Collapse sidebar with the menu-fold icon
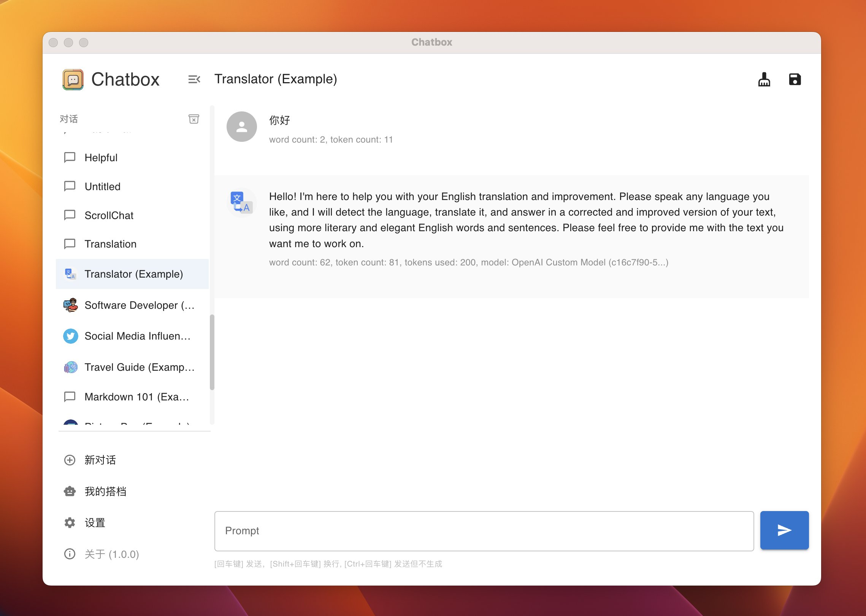 (x=194, y=79)
